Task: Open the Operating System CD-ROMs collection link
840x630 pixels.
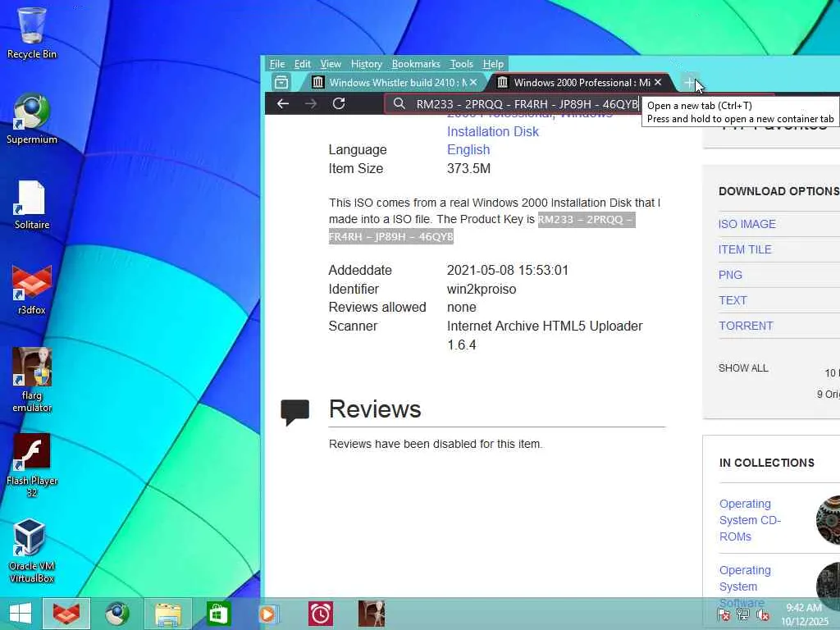Action: pos(750,519)
